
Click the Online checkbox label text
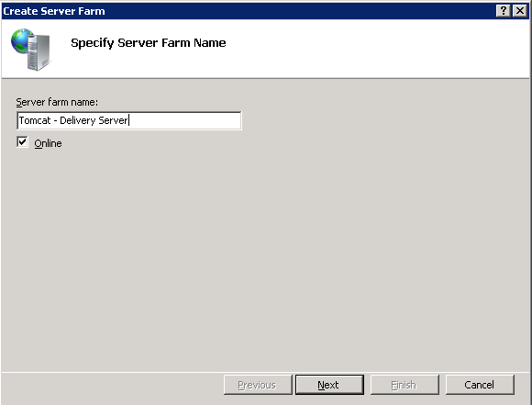pos(49,143)
